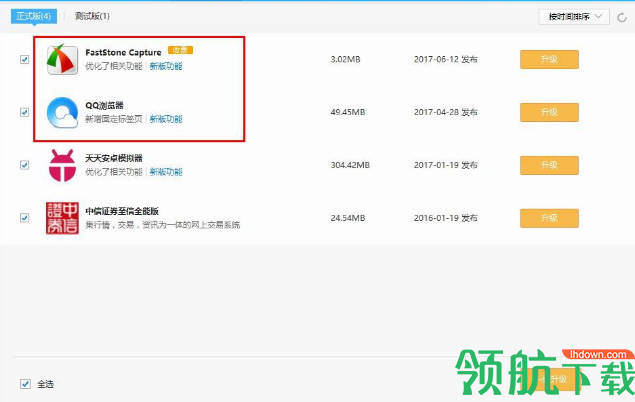Click the 中信证券 red seal icon
Viewport: 635px width, 402px height.
62,218
